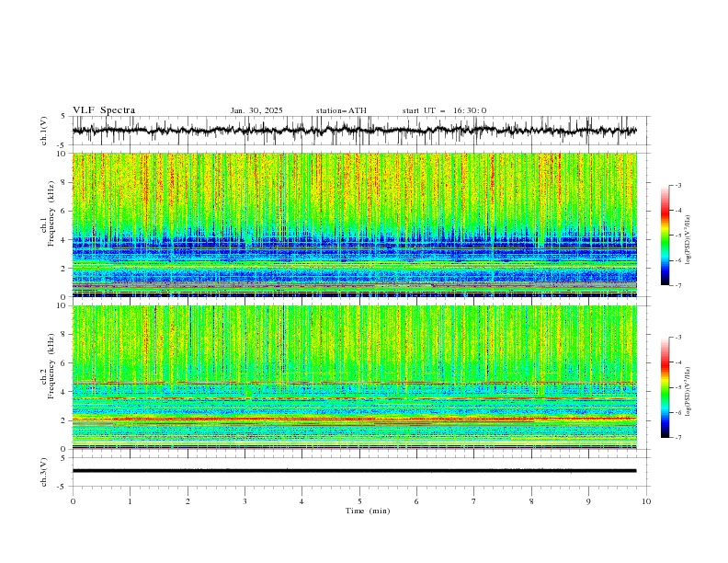Click the 'station=ATH' header label
The height and width of the screenshot is (563, 728).
[x=341, y=110]
